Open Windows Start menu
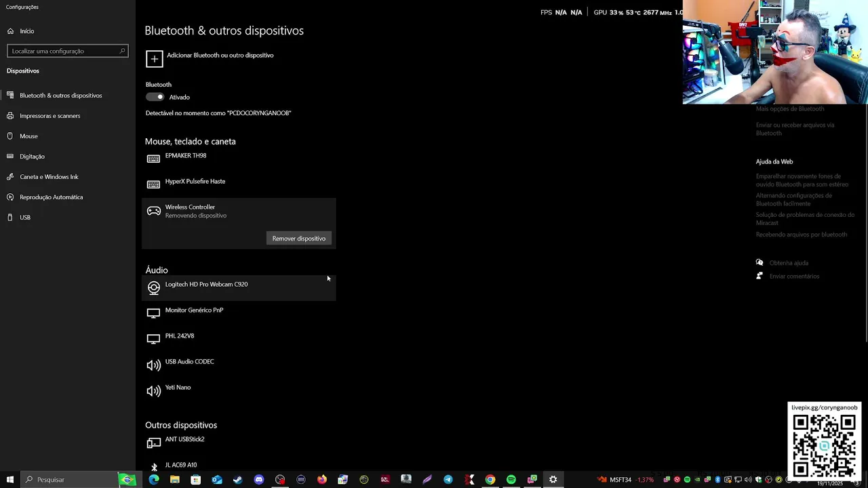Screen dimensions: 868x488 tap(10, 480)
